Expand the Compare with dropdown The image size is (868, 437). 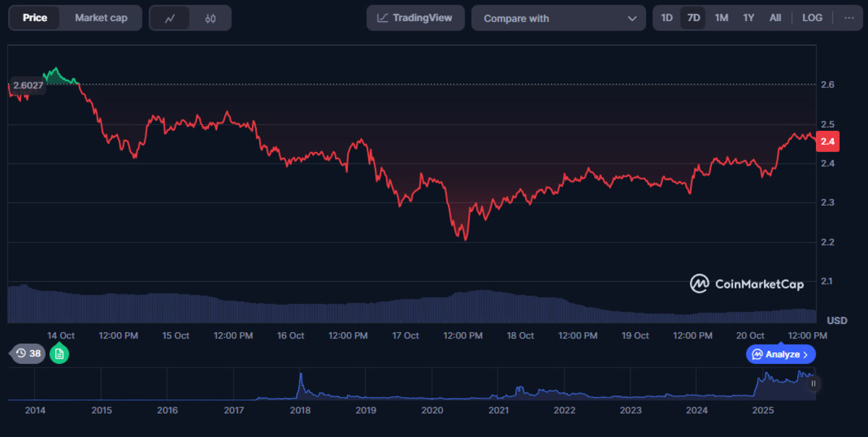coord(558,18)
